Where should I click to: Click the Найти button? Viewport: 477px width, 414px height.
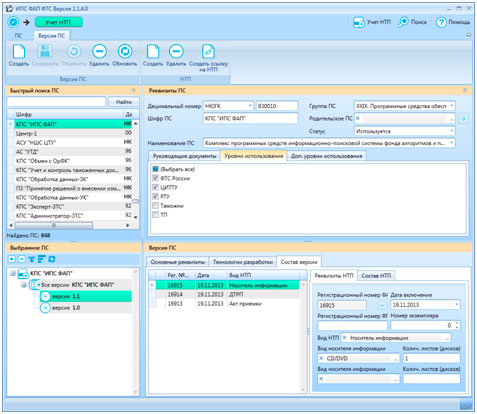coord(124,102)
